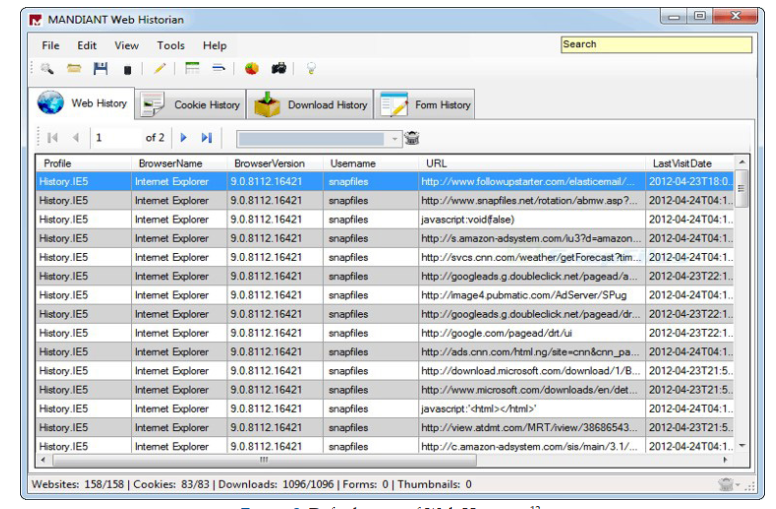
Task: Click vertical scrollbar up arrow
Action: [741, 162]
